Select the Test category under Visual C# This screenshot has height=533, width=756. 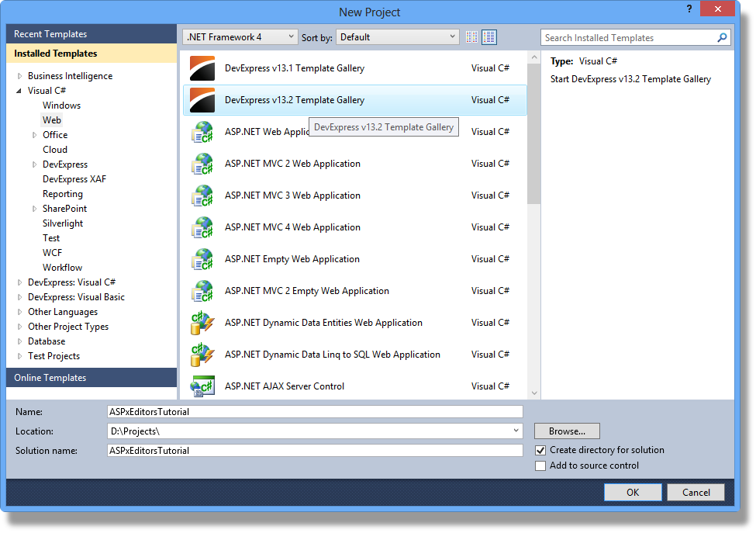51,238
